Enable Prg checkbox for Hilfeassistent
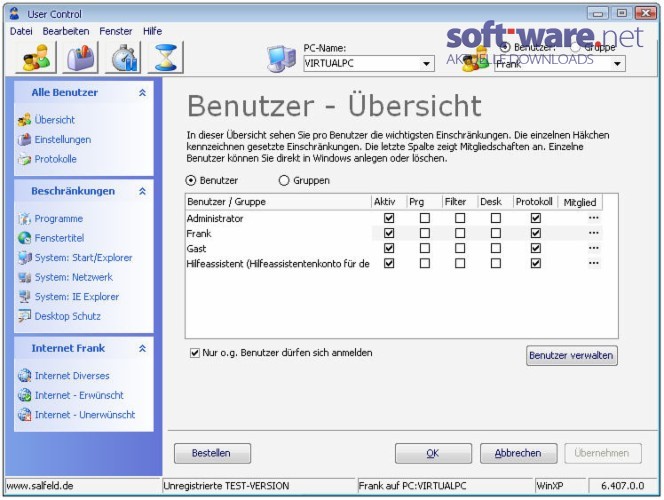Screen dimensions: 664x500 coord(425,263)
